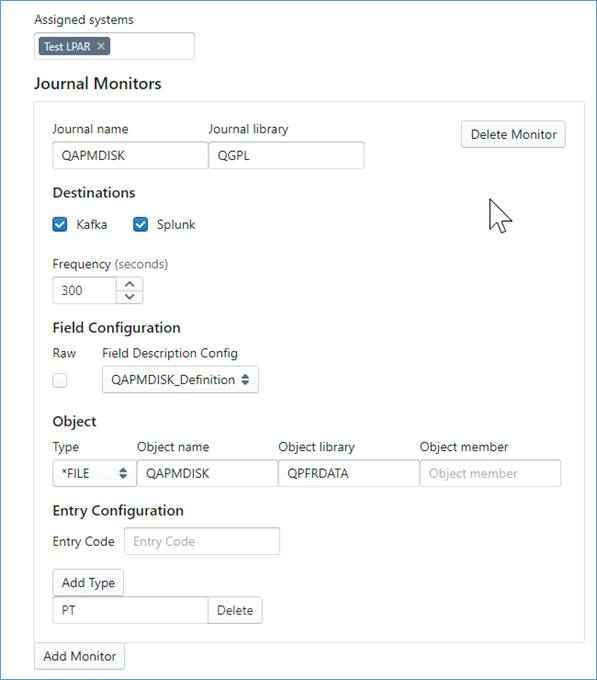
Task: Click the Object name field
Action: tap(207, 473)
